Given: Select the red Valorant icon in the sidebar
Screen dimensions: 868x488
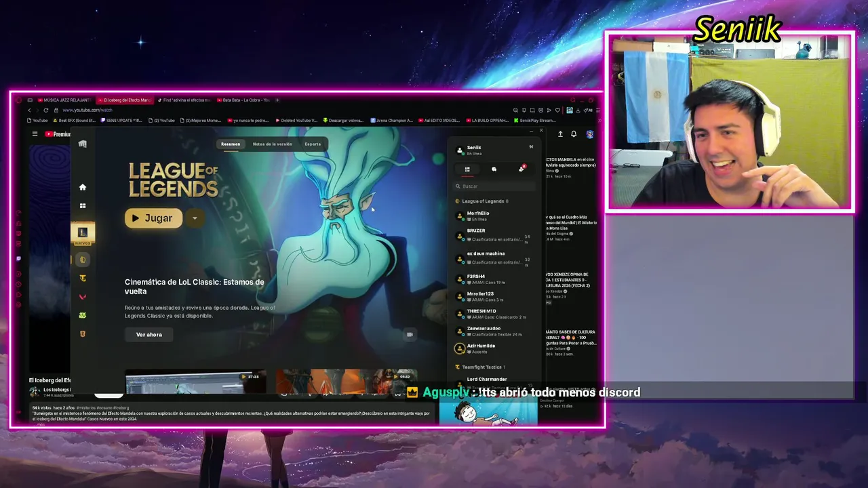Looking at the screenshot, I should (x=83, y=297).
